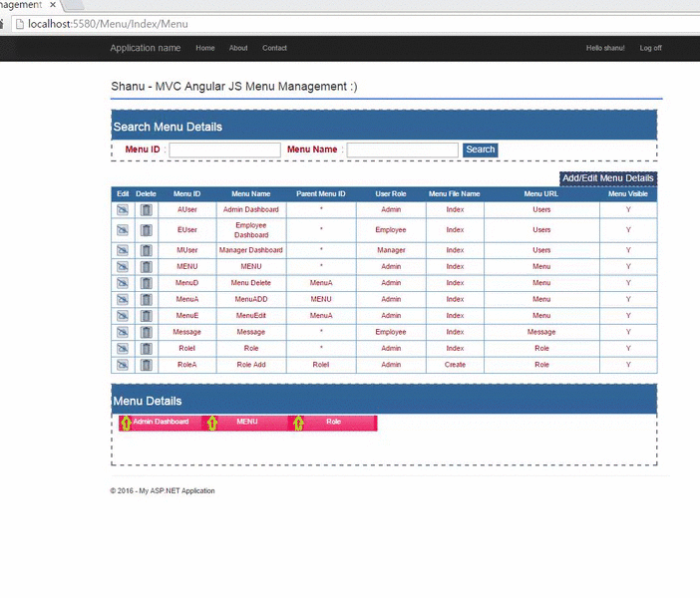Edit the Message menu row
The height and width of the screenshot is (598, 700).
pos(123,332)
